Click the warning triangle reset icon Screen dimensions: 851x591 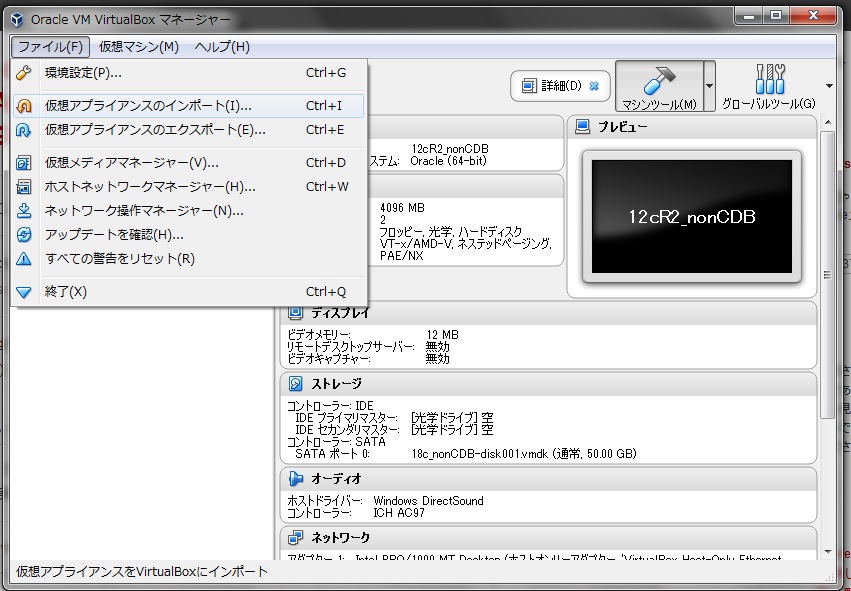pyautogui.click(x=23, y=259)
